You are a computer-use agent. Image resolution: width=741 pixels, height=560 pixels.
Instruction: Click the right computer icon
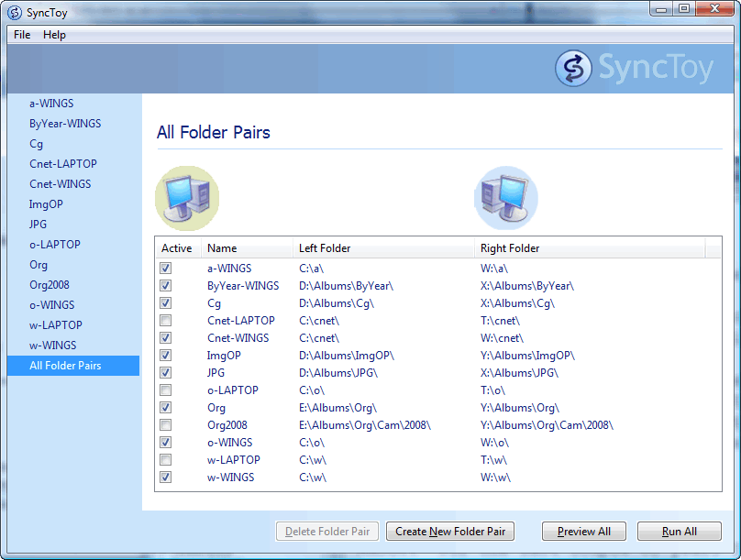tap(506, 198)
